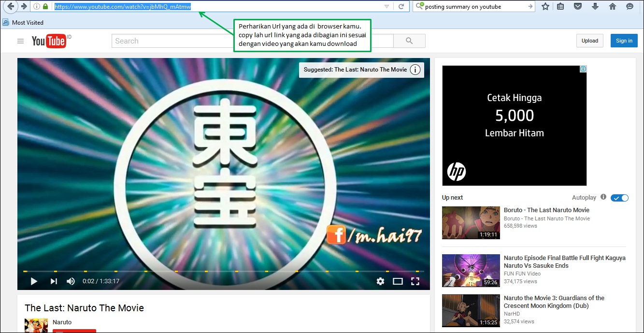Open Naruto the Movie 3 title link
This screenshot has height=333, width=644.
[x=554, y=302]
